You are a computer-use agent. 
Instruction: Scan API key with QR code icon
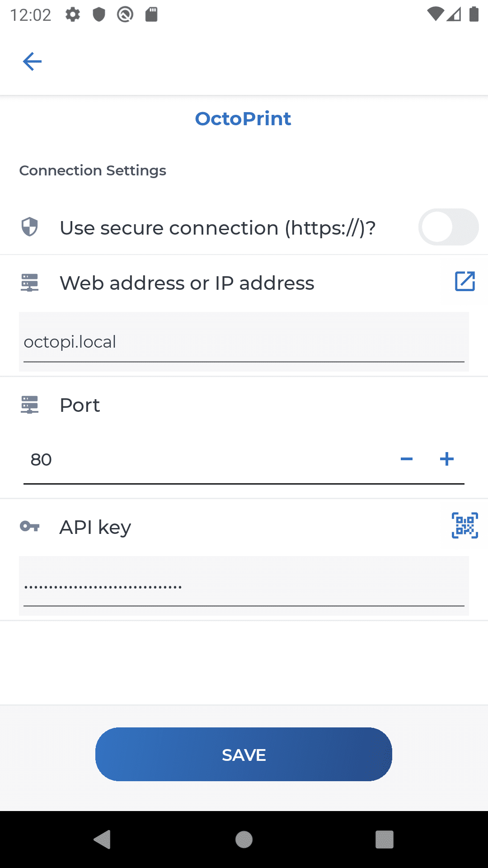pyautogui.click(x=465, y=525)
